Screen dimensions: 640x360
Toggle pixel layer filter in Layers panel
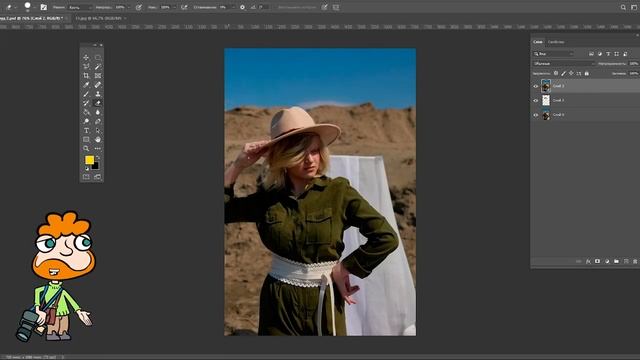pos(591,54)
